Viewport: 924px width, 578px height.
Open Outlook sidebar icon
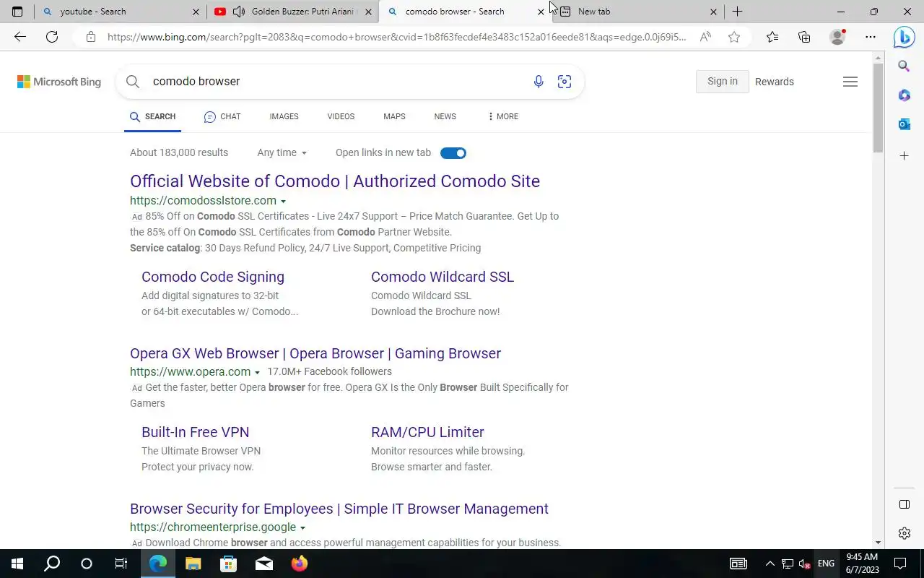(x=904, y=124)
